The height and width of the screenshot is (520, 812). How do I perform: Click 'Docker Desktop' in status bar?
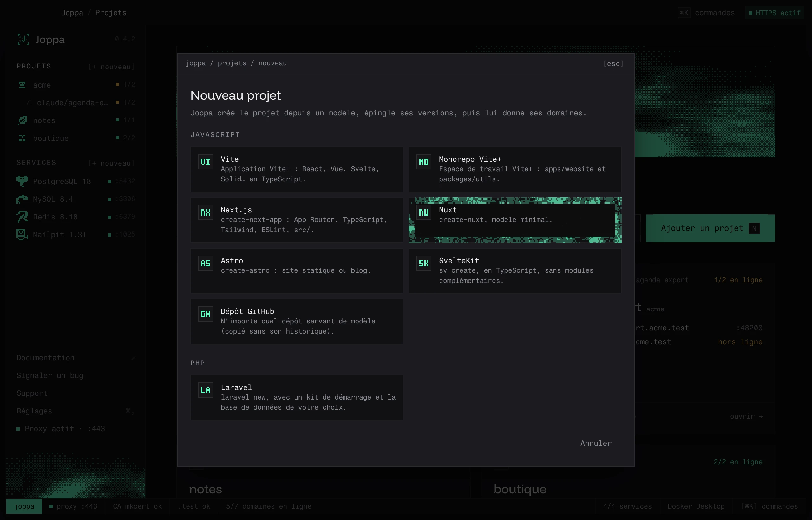(x=696, y=506)
